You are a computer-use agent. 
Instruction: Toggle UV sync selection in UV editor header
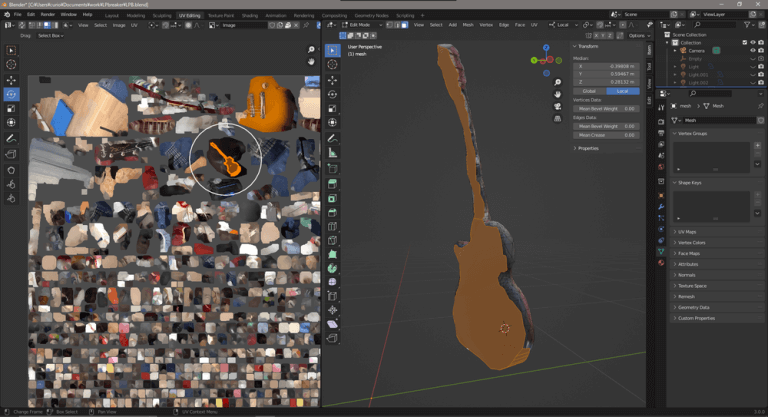[x=22, y=25]
